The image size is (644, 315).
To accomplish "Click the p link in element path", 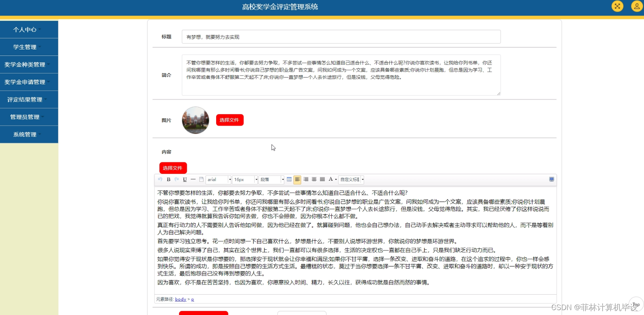I will point(192,299).
